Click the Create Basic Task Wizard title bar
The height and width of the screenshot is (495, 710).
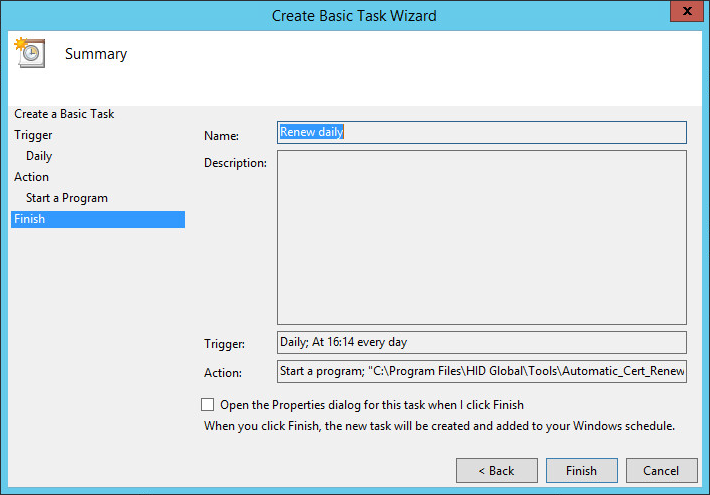(354, 15)
